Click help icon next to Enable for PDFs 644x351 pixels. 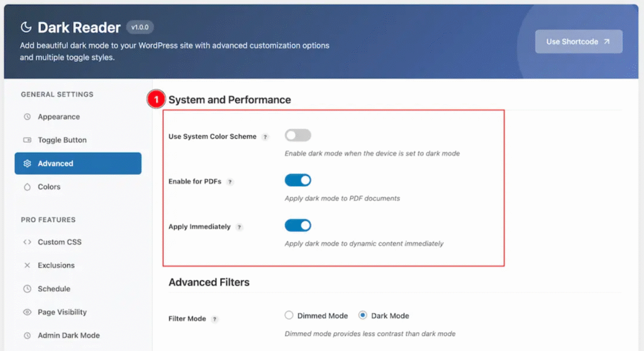230,182
